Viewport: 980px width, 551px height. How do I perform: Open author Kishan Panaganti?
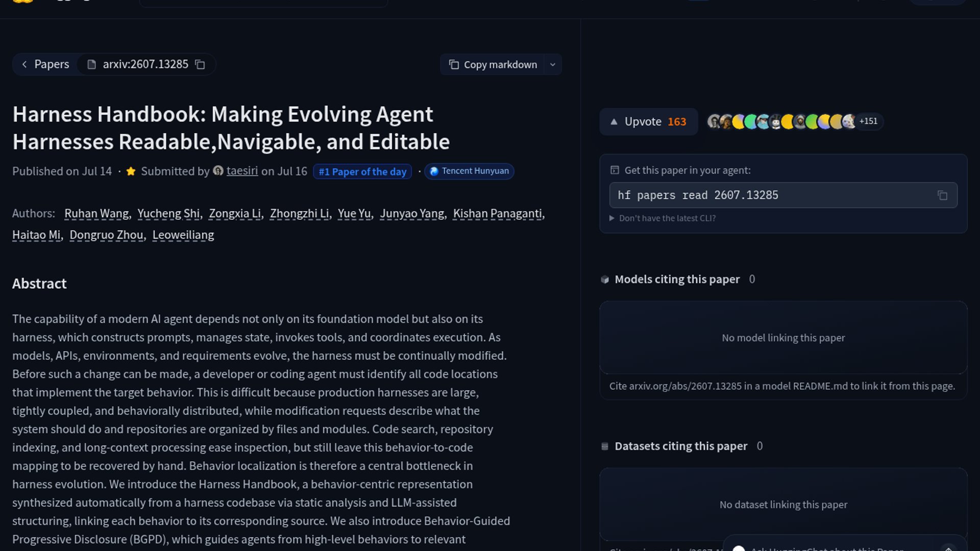pos(498,213)
